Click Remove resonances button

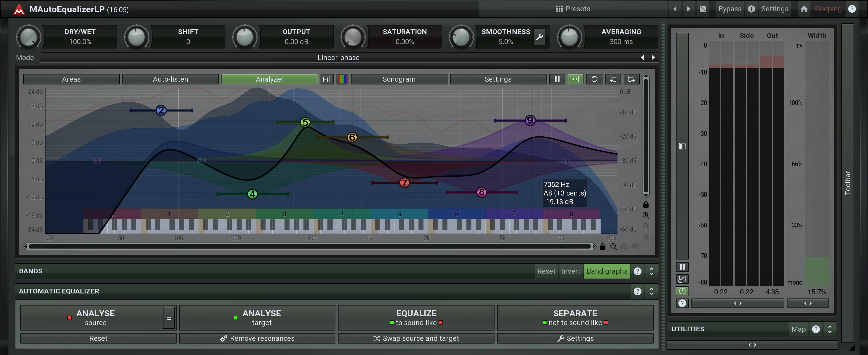point(257,338)
